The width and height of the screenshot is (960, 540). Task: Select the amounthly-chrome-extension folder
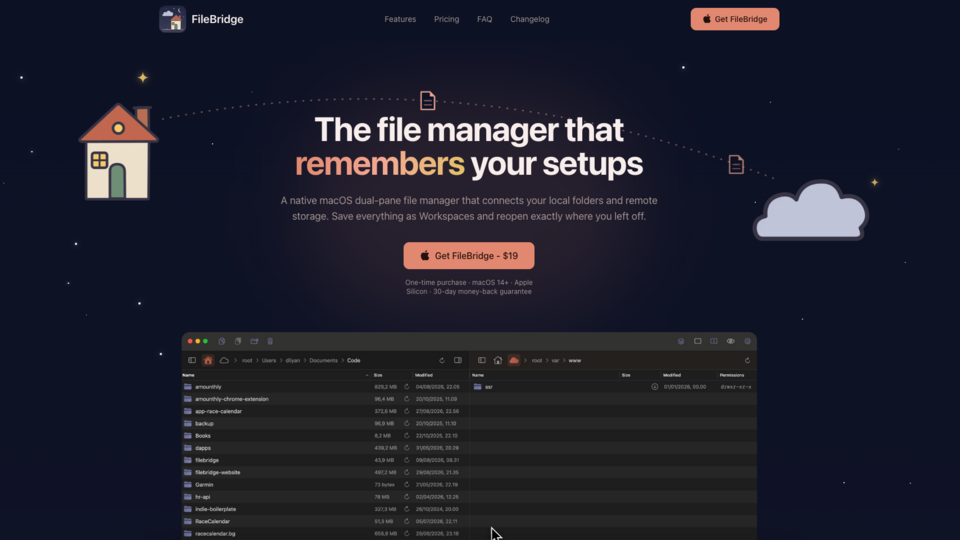pos(326,399)
